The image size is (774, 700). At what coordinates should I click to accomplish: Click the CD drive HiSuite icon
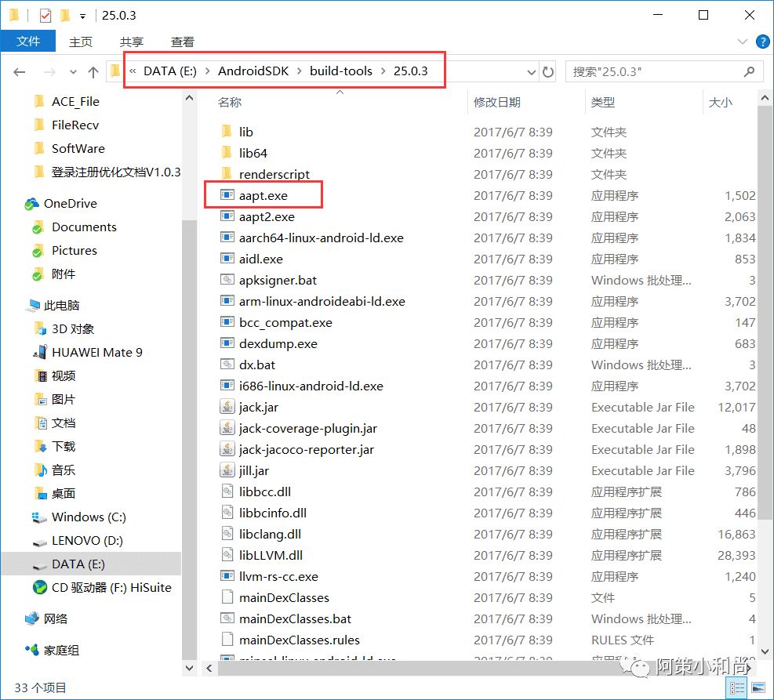pyautogui.click(x=39, y=587)
